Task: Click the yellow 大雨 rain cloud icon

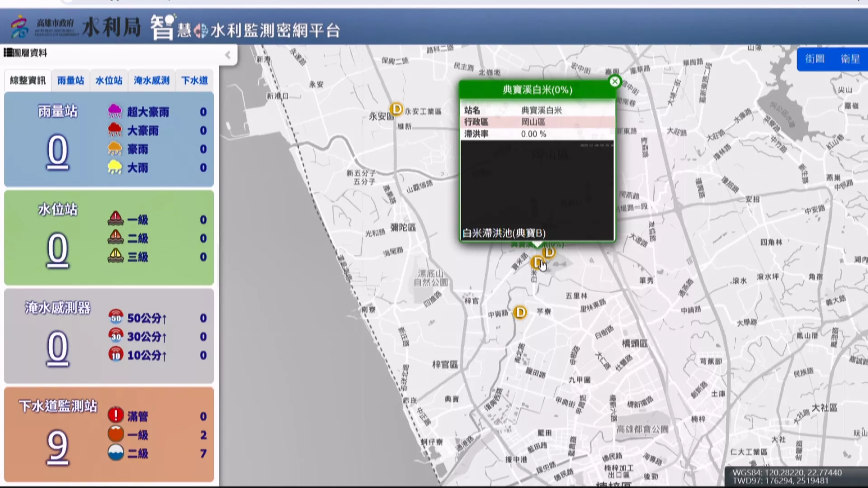Action: 115,168
